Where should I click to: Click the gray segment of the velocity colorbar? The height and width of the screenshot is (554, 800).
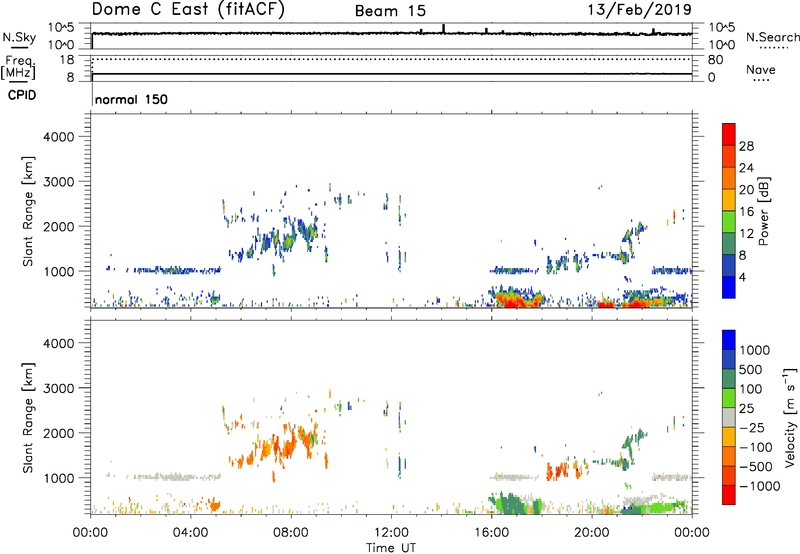pos(729,417)
